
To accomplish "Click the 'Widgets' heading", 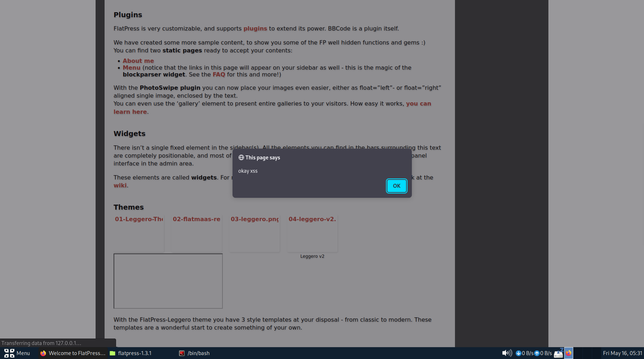I will [130, 134].
